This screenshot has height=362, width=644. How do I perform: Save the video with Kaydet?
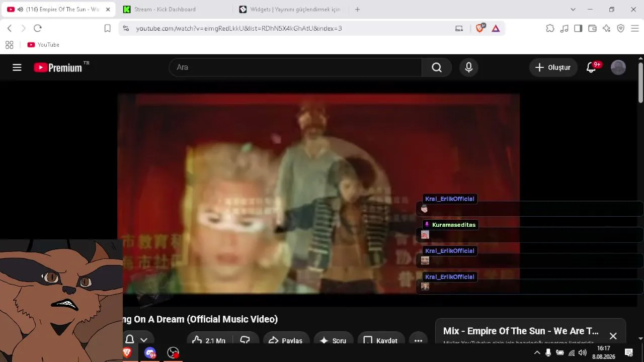(x=381, y=340)
